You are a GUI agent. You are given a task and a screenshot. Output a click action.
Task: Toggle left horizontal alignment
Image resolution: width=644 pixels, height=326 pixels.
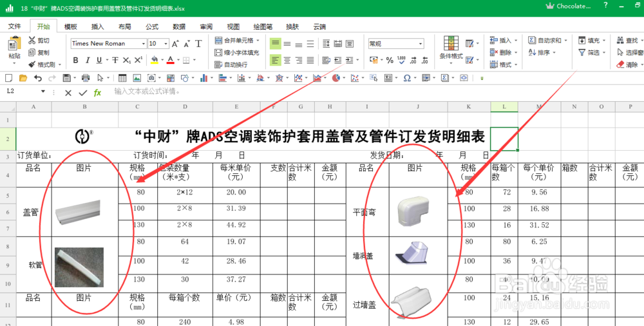(276, 61)
